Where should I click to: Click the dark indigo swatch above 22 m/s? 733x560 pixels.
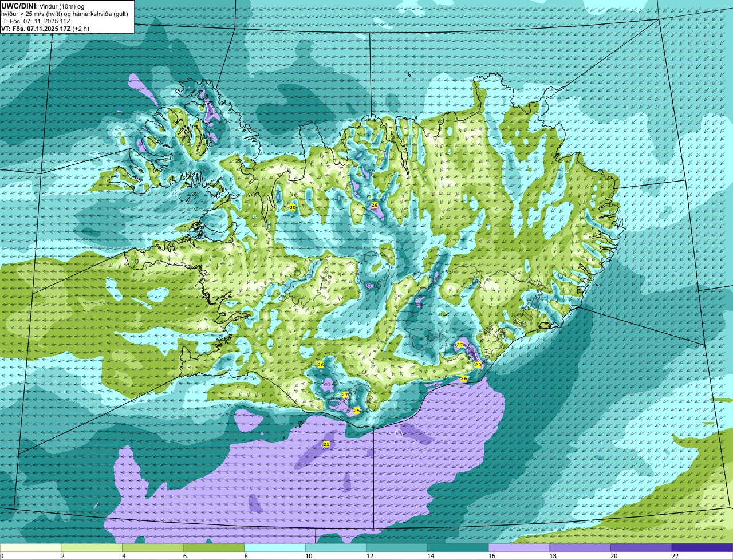(x=702, y=548)
